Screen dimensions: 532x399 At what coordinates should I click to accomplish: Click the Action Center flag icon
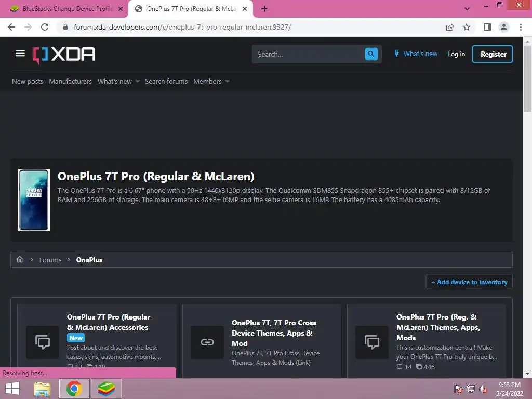click(x=458, y=389)
